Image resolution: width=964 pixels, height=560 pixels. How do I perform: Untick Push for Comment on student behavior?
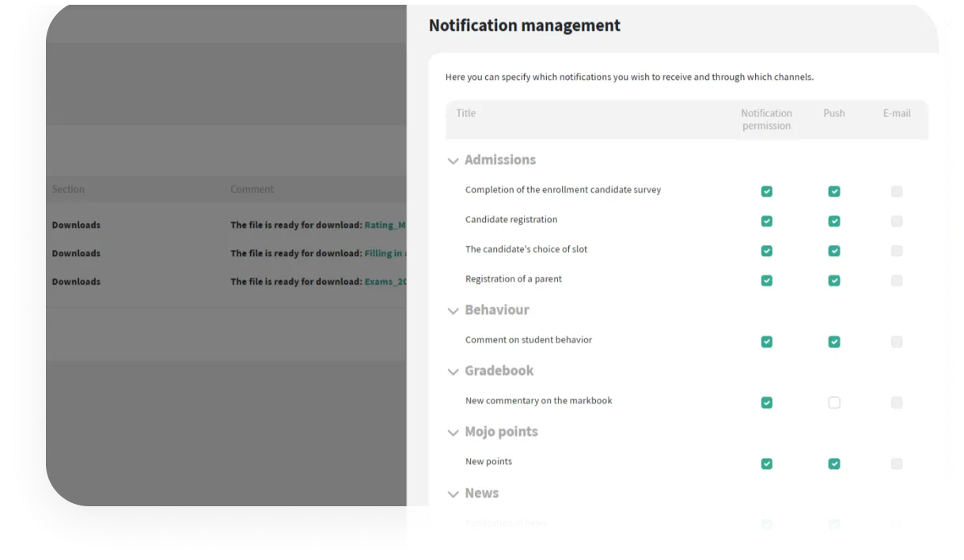pyautogui.click(x=834, y=342)
